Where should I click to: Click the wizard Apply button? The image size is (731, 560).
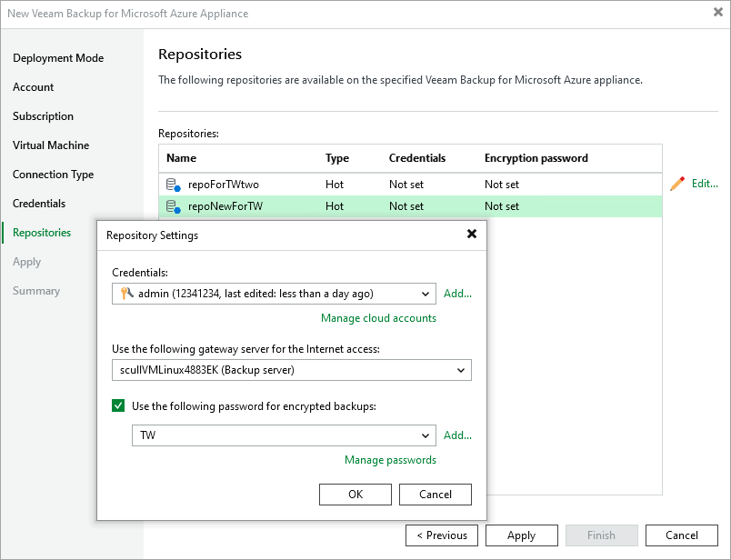coord(522,535)
